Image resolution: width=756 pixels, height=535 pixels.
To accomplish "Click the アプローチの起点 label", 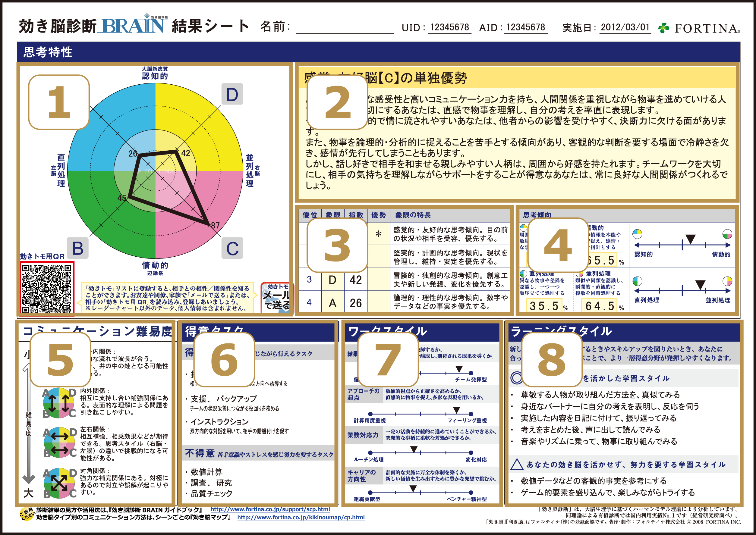I will pos(363,394).
